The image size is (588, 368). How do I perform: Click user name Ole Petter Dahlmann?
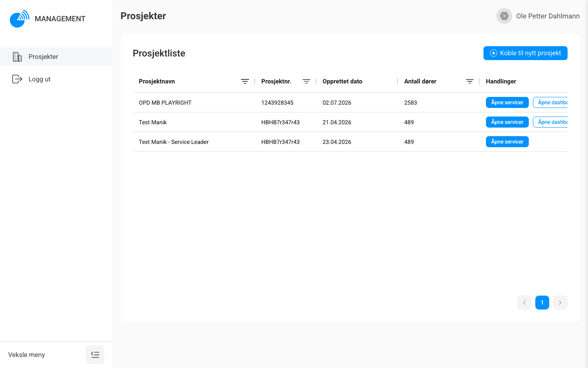[x=548, y=16]
